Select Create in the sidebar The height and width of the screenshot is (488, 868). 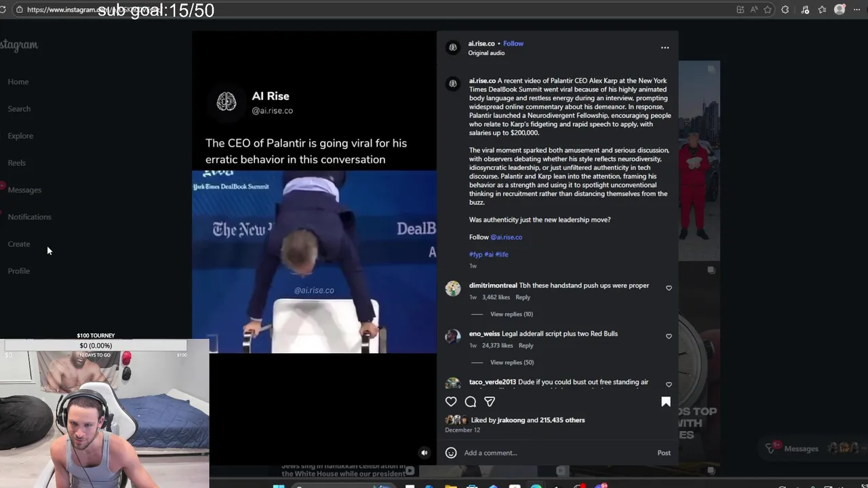[19, 244]
